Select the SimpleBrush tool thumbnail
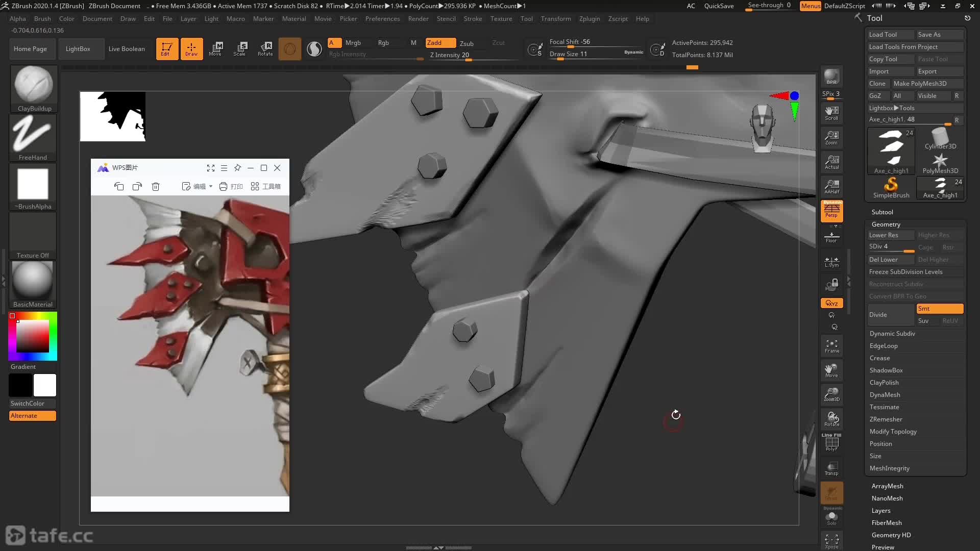Screen dimensions: 980x551 tap(891, 188)
